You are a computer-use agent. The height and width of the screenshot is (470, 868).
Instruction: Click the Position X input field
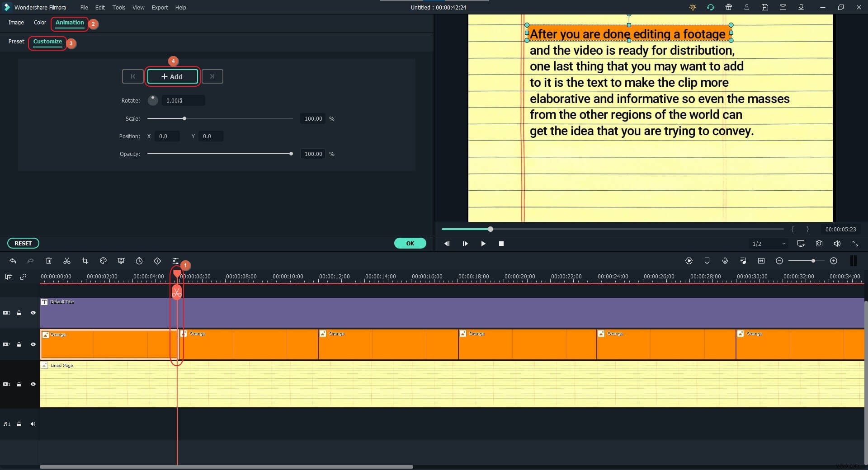pyautogui.click(x=167, y=136)
